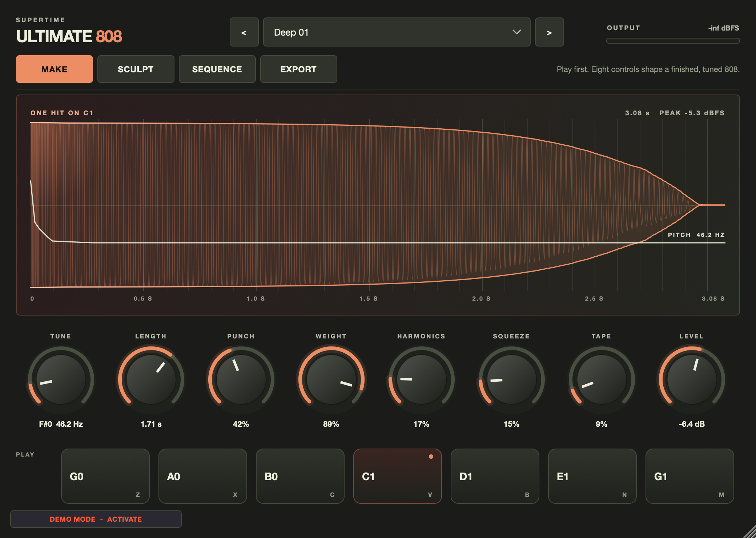756x538 pixels.
Task: Play the B0 pad
Action: pos(300,476)
